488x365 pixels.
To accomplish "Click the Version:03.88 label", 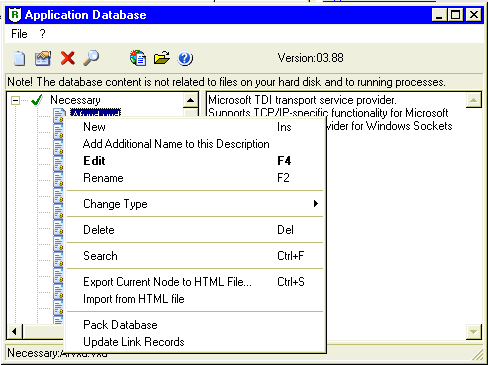I will (311, 58).
